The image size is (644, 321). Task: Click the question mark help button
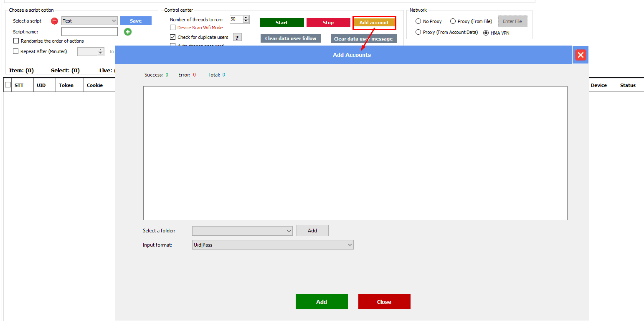tap(237, 37)
